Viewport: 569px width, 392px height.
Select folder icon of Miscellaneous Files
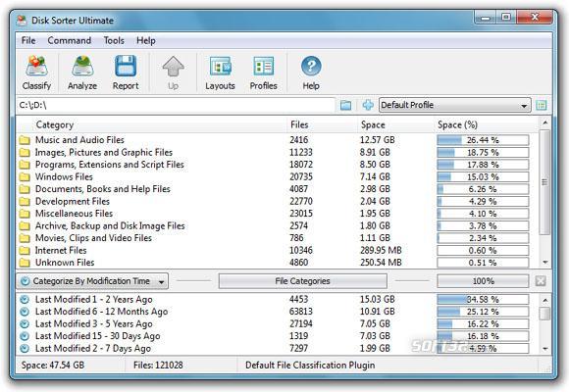coord(25,214)
